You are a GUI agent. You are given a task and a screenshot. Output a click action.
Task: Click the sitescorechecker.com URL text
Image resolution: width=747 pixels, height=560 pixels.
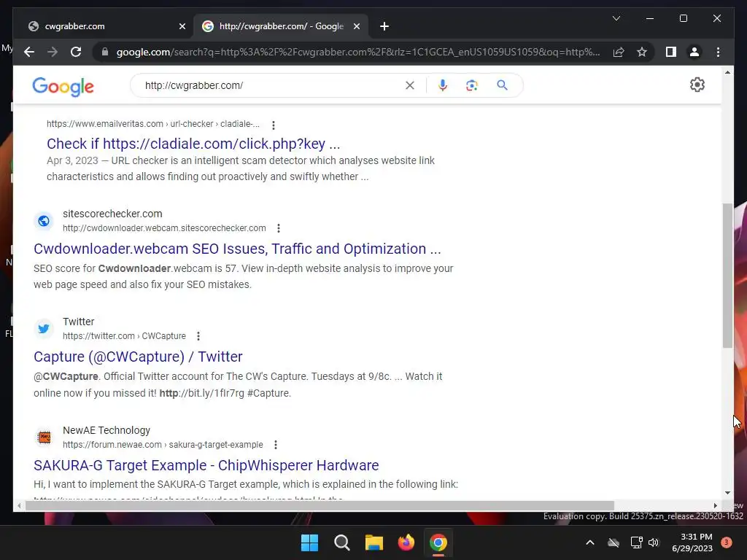click(x=164, y=228)
